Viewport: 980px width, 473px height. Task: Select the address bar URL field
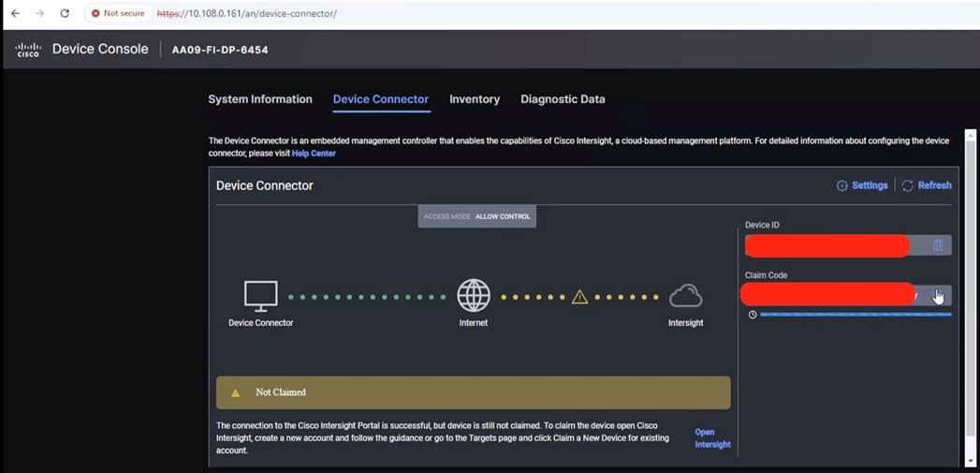(247, 13)
